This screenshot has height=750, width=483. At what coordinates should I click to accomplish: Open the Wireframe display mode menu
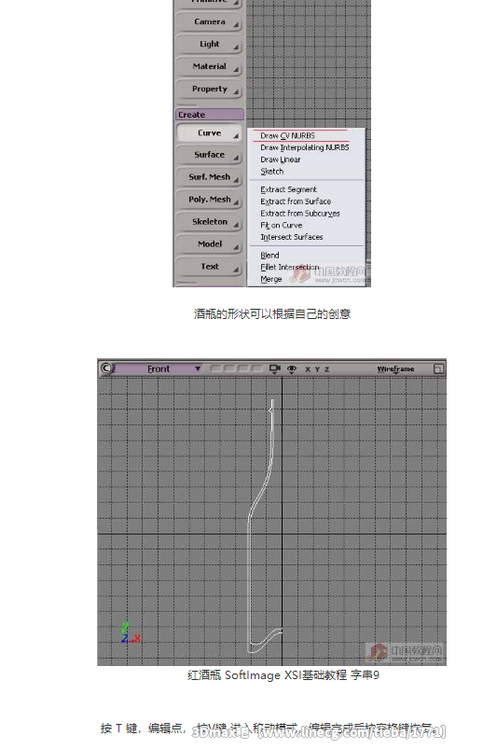point(395,369)
